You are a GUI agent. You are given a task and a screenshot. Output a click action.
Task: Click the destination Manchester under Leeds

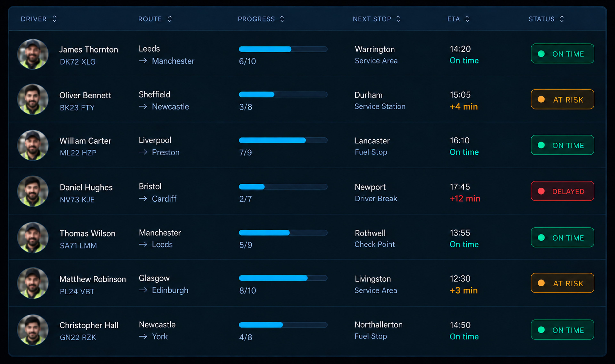point(173,61)
